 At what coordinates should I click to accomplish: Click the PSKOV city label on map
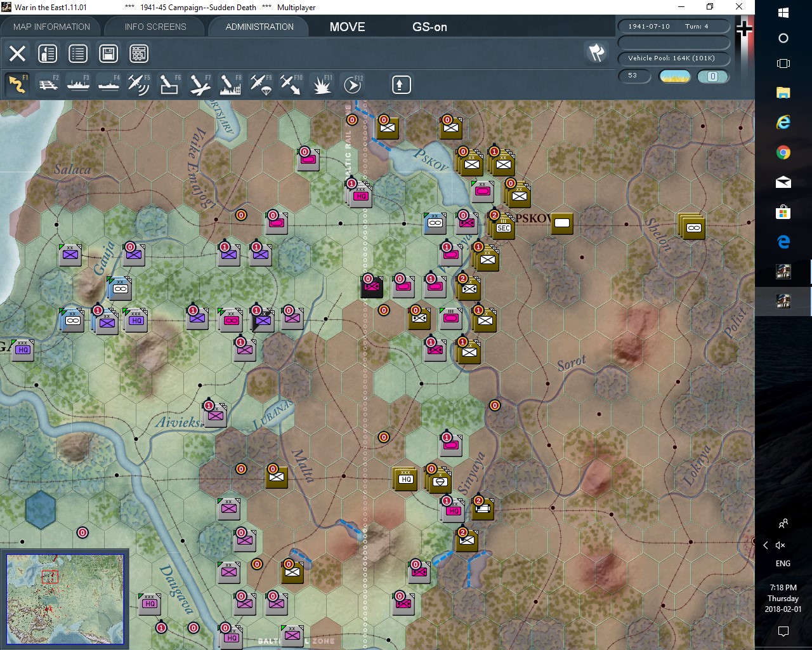(x=534, y=218)
